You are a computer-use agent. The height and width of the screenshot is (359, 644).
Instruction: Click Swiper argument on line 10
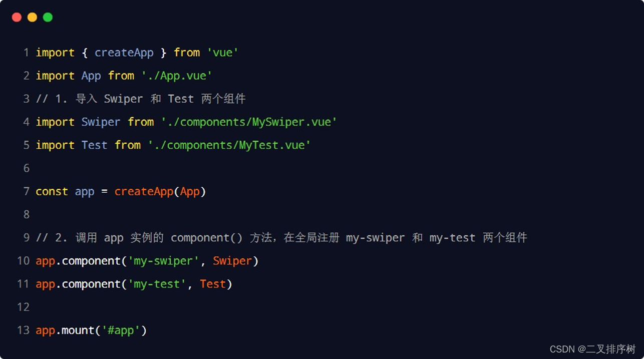pyautogui.click(x=232, y=261)
